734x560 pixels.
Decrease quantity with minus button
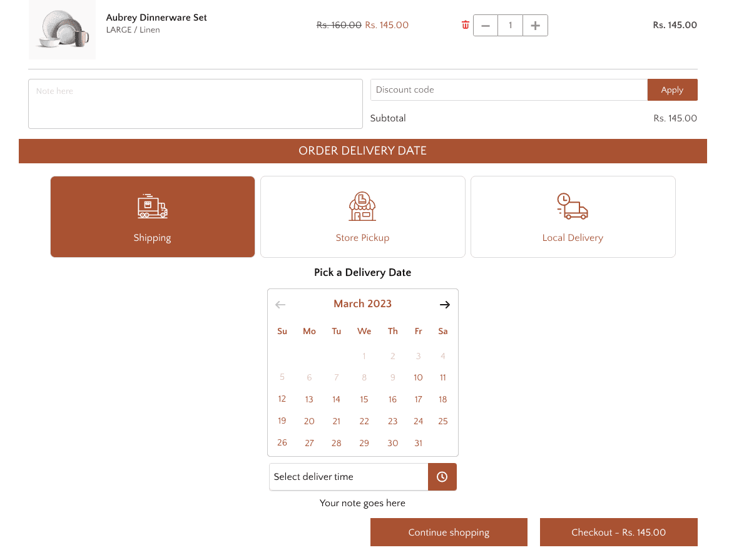(486, 25)
